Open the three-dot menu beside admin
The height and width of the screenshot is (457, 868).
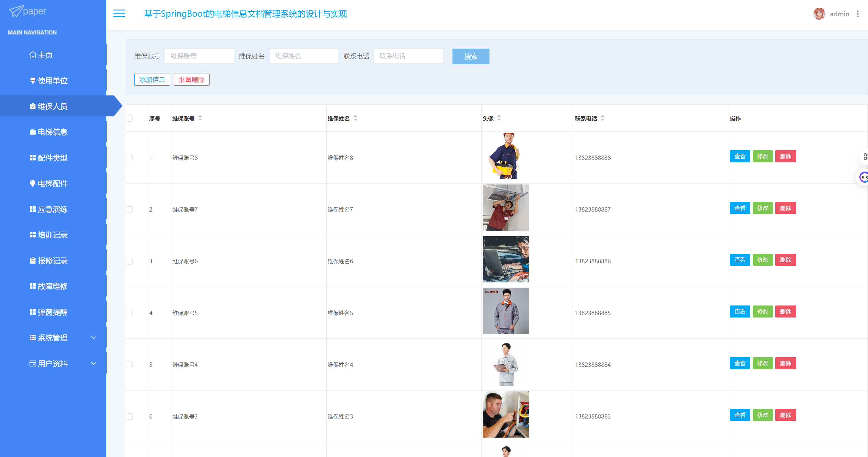tap(858, 14)
